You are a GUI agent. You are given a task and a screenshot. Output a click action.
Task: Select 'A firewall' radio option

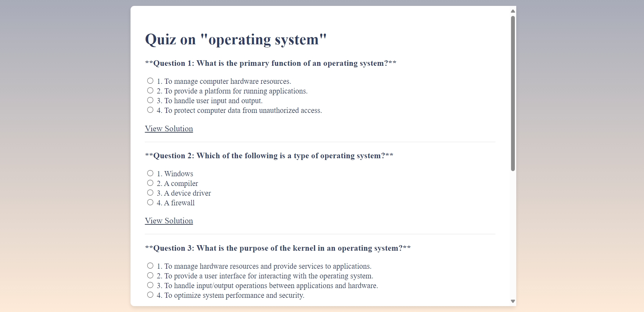[150, 202]
